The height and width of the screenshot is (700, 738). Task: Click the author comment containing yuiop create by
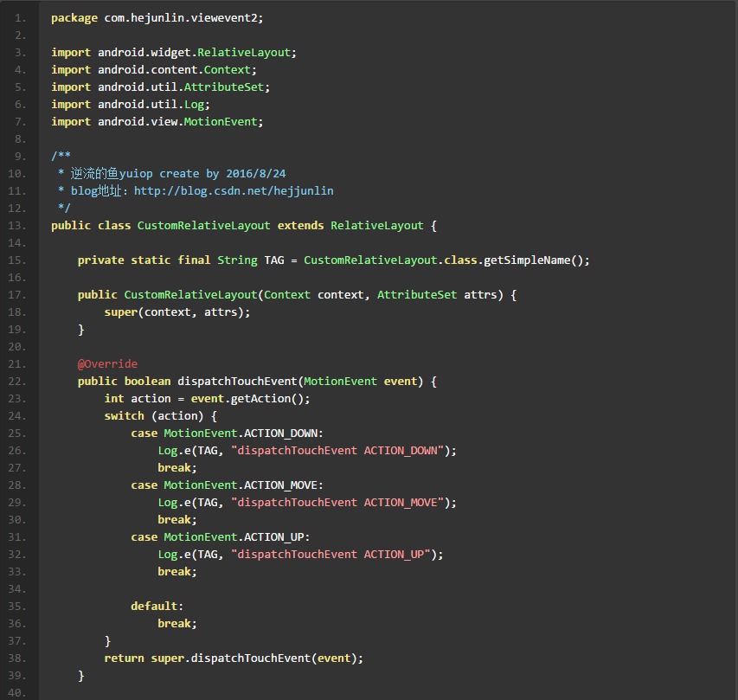177,173
